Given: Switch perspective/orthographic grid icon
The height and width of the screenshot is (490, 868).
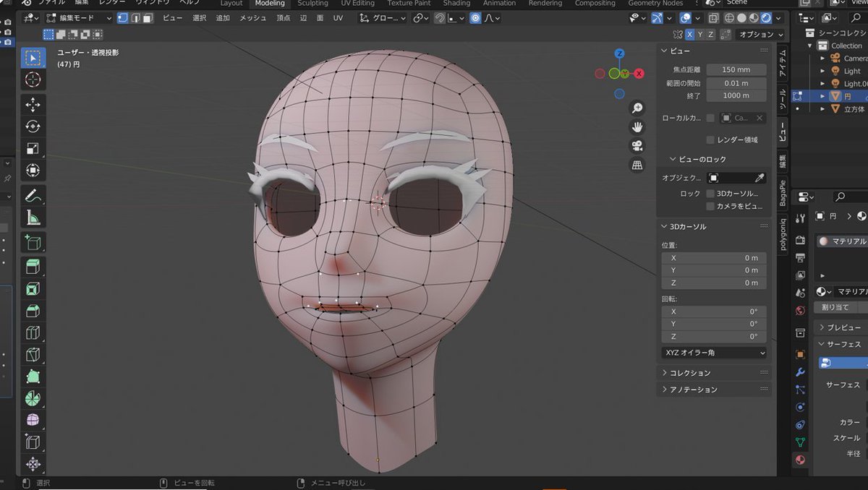Looking at the screenshot, I should point(637,166).
